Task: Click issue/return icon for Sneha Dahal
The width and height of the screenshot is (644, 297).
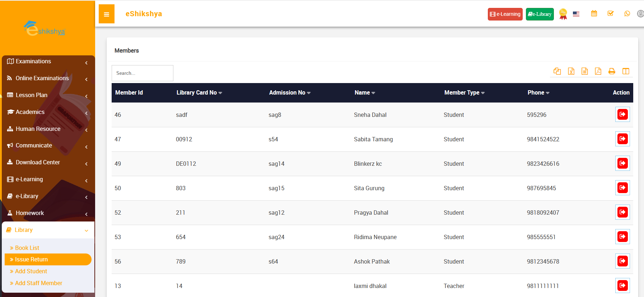Action: click(x=622, y=114)
